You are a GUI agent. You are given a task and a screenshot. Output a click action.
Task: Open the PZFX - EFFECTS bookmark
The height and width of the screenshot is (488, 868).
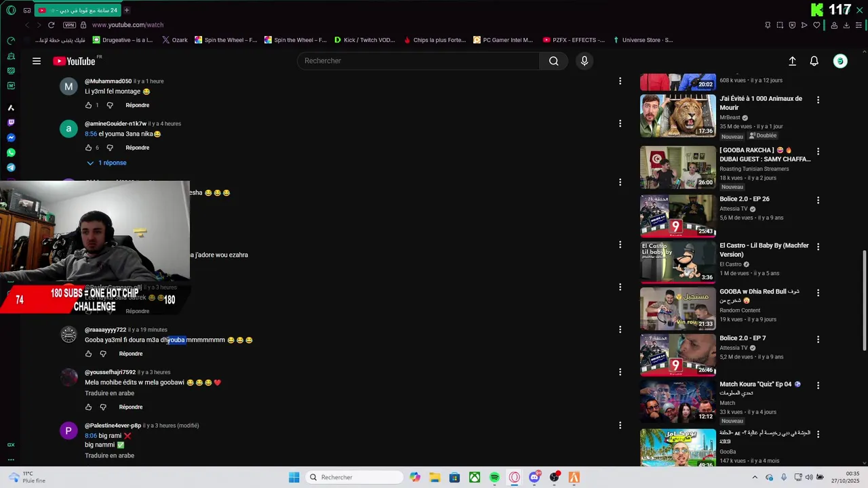(x=574, y=40)
